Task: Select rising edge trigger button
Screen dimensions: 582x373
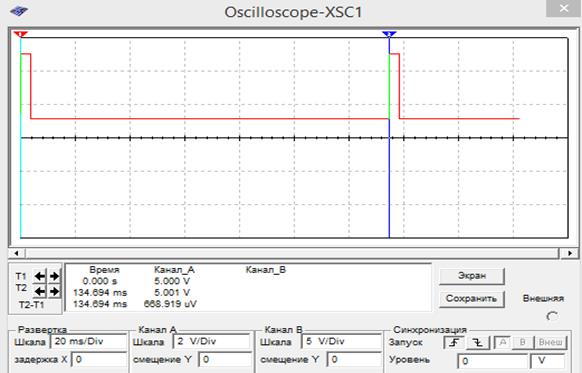Action: (x=453, y=342)
